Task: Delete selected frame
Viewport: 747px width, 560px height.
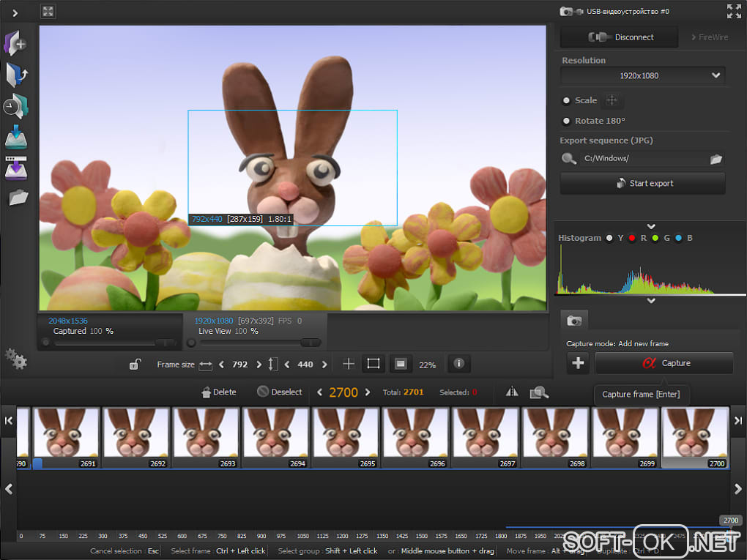Action: click(x=219, y=392)
